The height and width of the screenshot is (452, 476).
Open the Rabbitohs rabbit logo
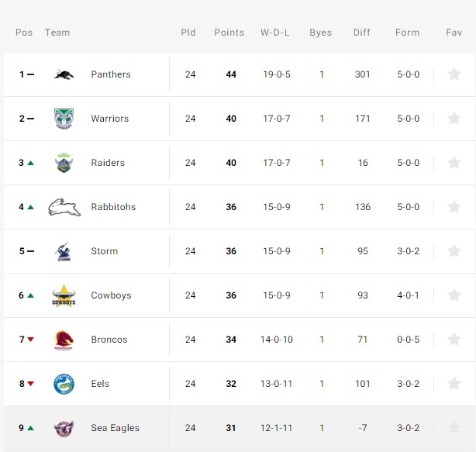point(64,207)
